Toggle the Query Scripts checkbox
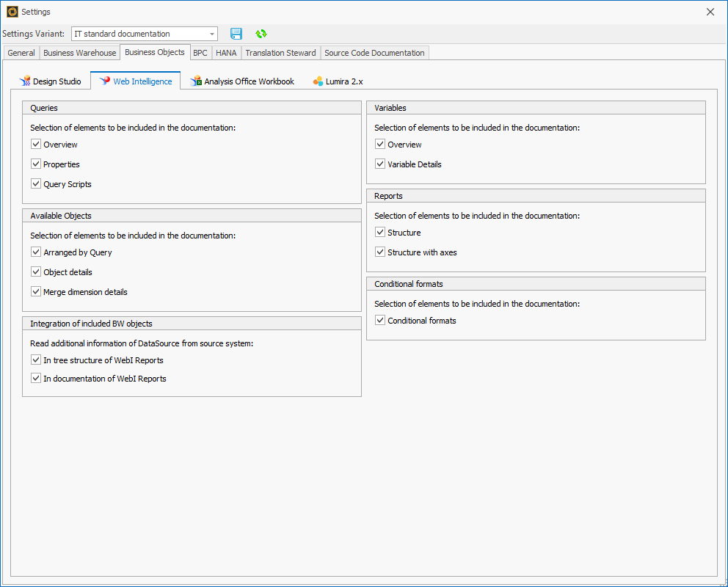The height and width of the screenshot is (587, 728). pos(35,183)
